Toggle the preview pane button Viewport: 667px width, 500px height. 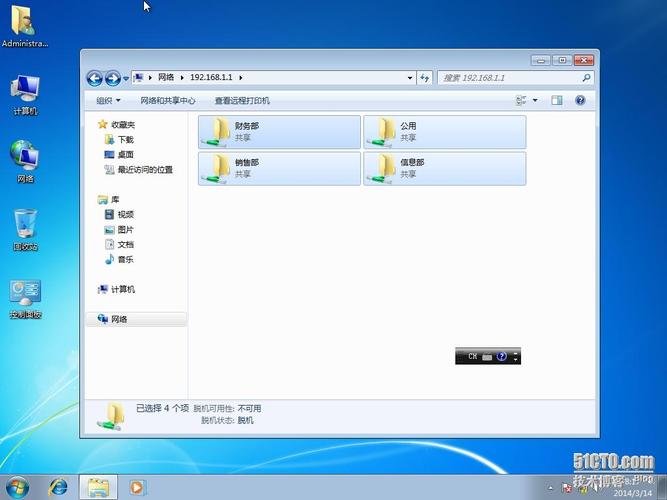click(557, 100)
